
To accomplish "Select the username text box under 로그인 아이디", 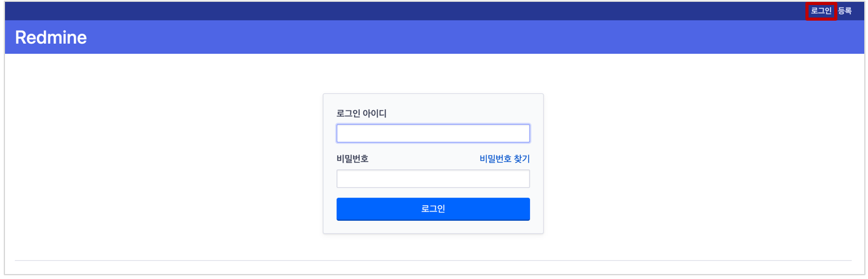I will click(x=433, y=133).
